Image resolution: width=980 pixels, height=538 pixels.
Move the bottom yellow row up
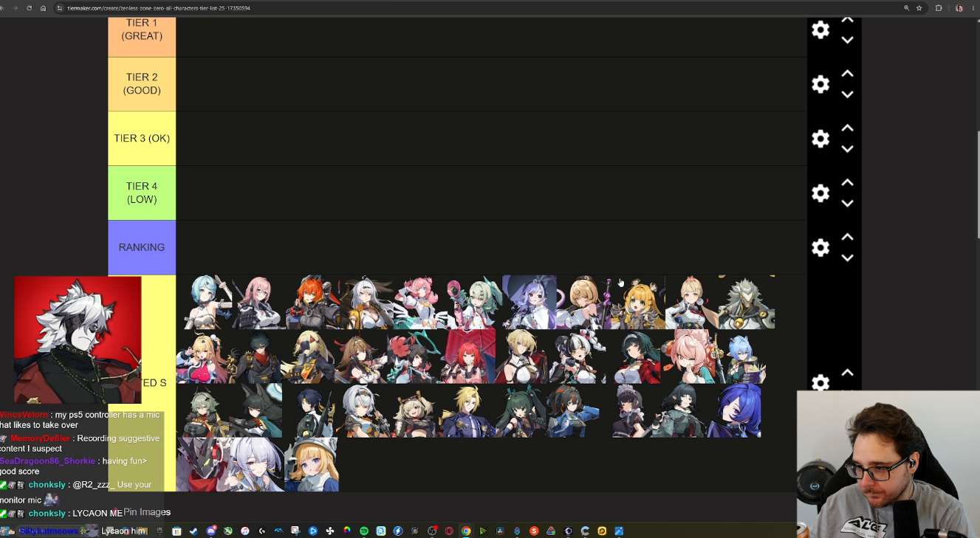[848, 373]
